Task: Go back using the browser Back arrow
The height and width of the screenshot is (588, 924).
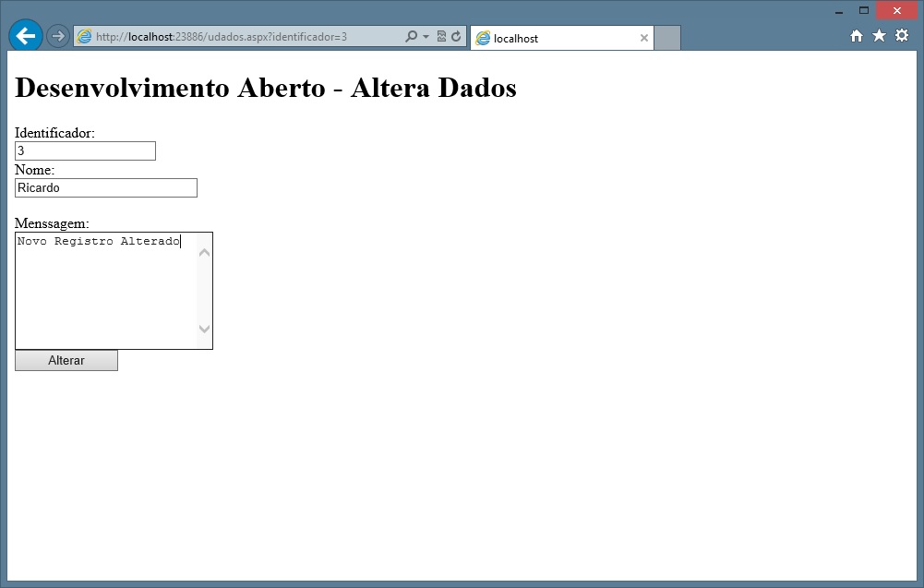Action: point(25,36)
